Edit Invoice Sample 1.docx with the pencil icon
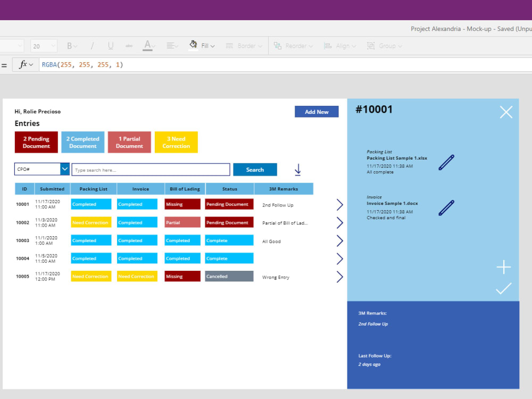The height and width of the screenshot is (399, 532). 446,207
